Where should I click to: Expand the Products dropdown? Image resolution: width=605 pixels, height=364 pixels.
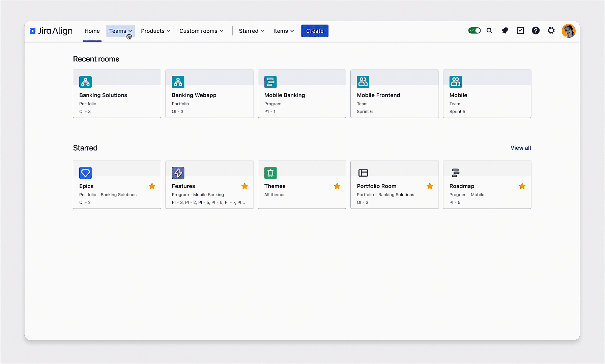click(x=155, y=31)
